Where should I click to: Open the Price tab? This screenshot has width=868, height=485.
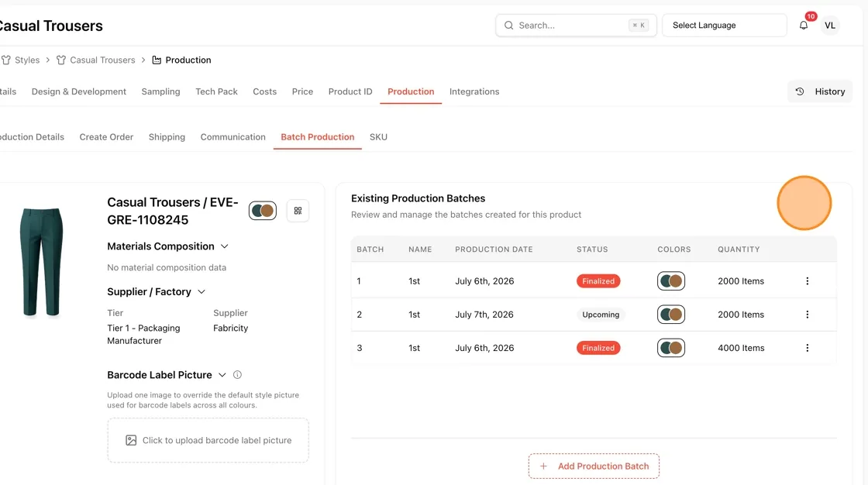click(302, 91)
